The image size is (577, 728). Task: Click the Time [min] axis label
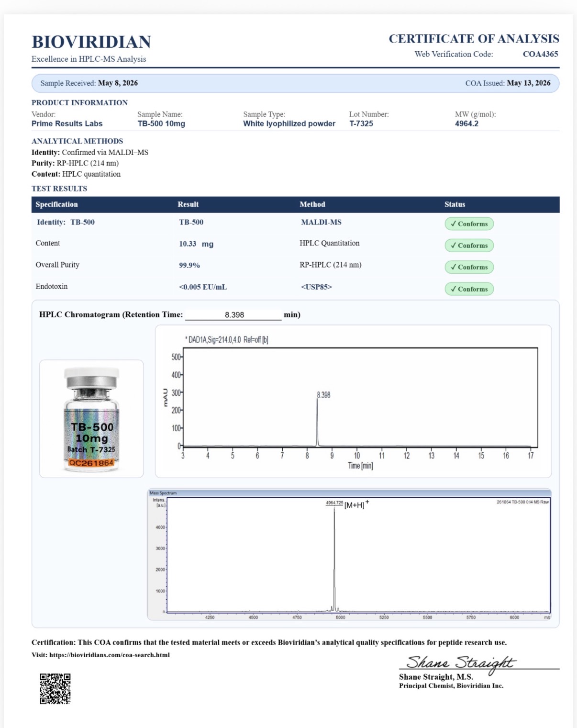pos(360,466)
